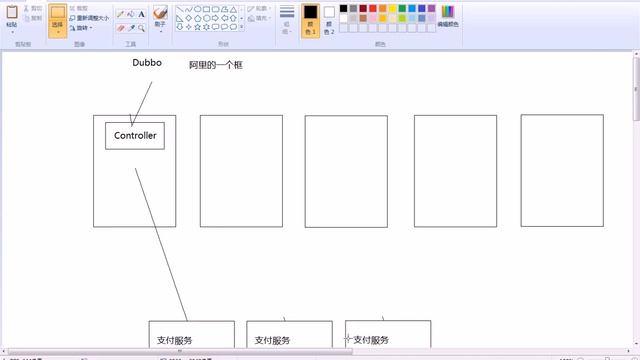640x360 pixels.
Task: Click the Cut (剪切) button
Action: coord(33,8)
